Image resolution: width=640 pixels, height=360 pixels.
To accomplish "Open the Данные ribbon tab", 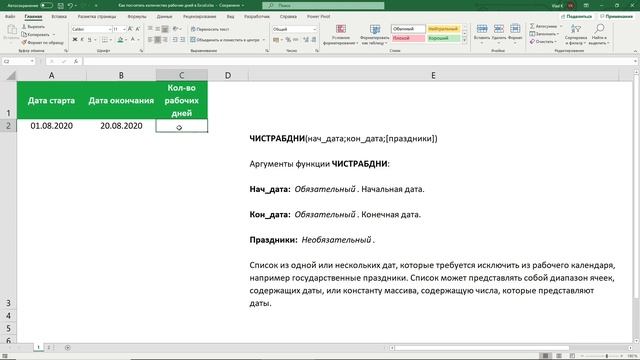I will pos(164,17).
